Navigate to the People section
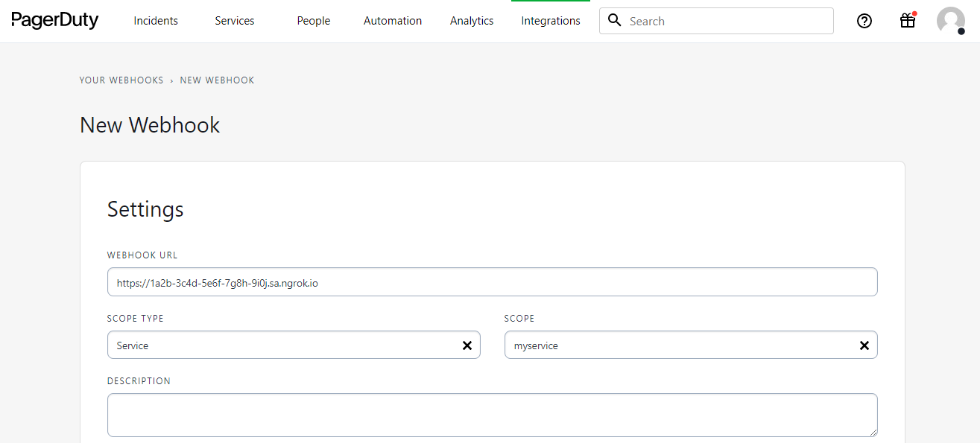The image size is (980, 443). click(x=313, y=21)
